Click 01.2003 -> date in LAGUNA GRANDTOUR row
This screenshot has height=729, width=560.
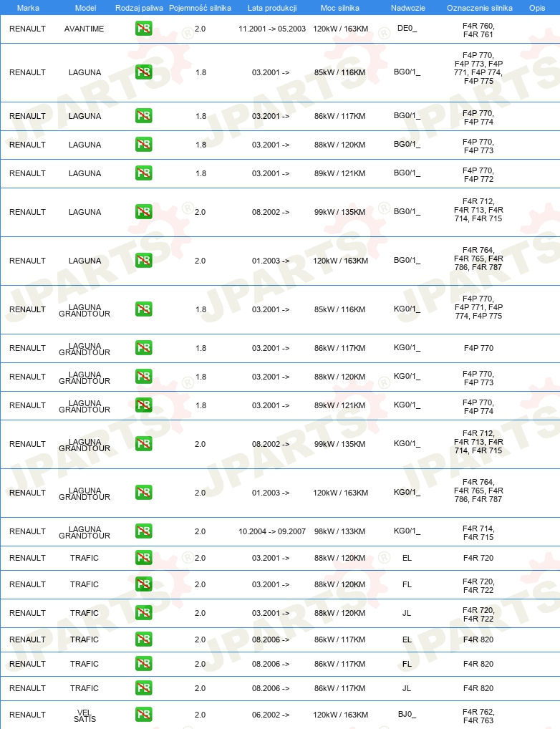tap(271, 493)
